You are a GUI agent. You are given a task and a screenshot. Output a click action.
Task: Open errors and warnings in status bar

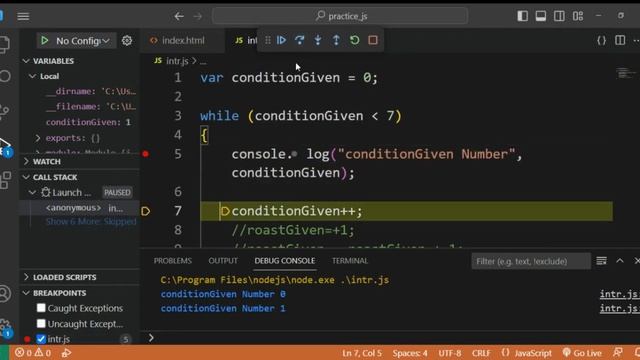click(x=33, y=353)
